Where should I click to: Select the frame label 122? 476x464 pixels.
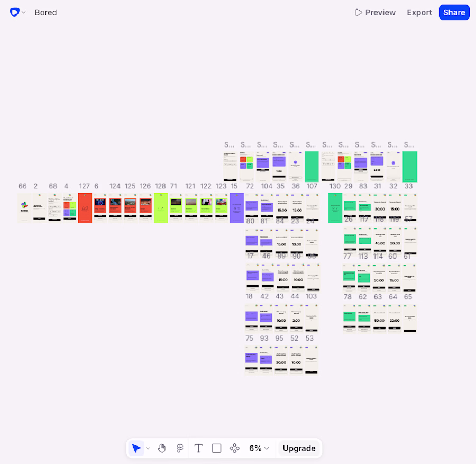206,186
